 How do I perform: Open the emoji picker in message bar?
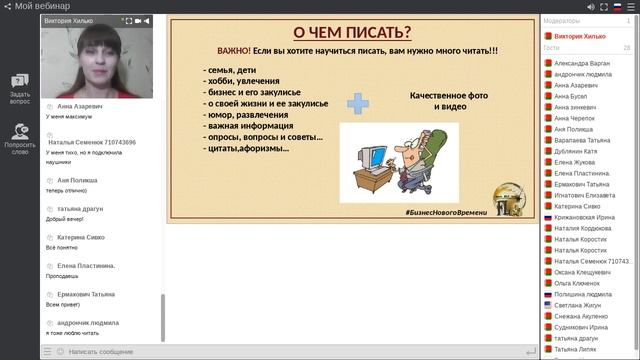60,351
